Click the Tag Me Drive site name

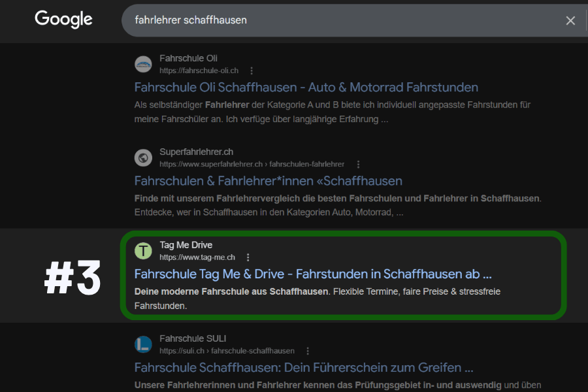186,245
